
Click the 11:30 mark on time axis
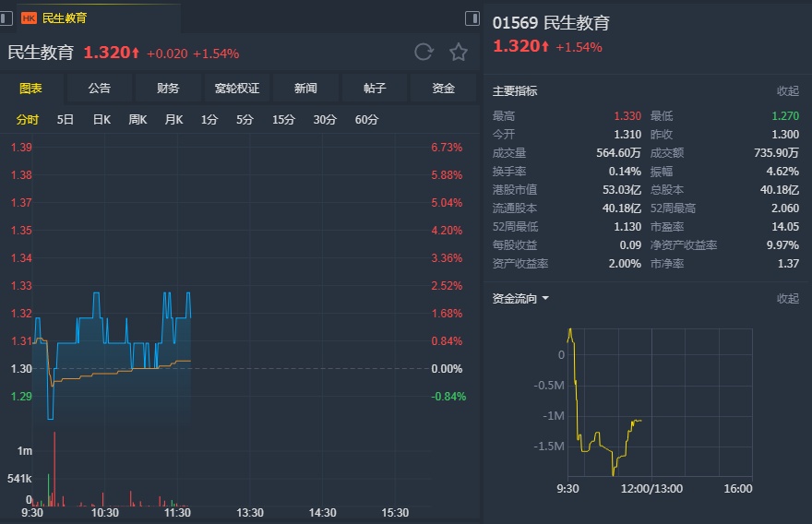coord(177,513)
